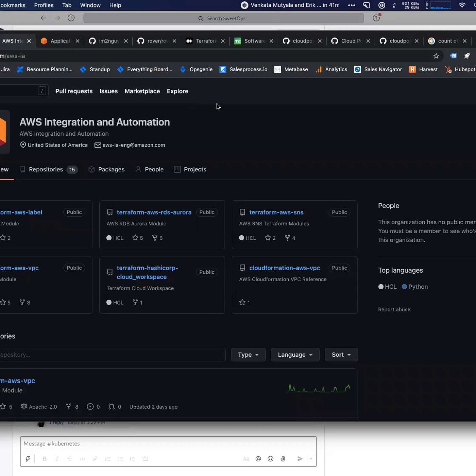
Task: Click the history clock icon
Action: [71, 18]
